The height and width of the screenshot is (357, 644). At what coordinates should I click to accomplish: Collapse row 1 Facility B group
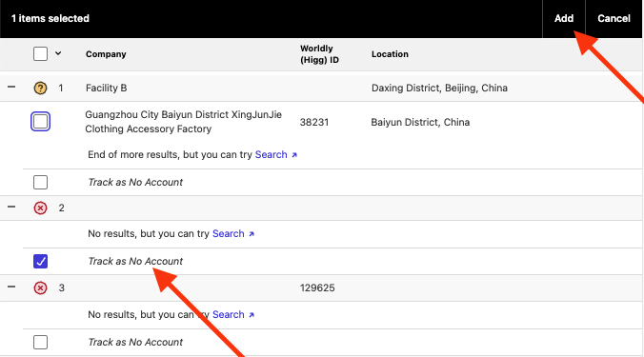tap(11, 87)
